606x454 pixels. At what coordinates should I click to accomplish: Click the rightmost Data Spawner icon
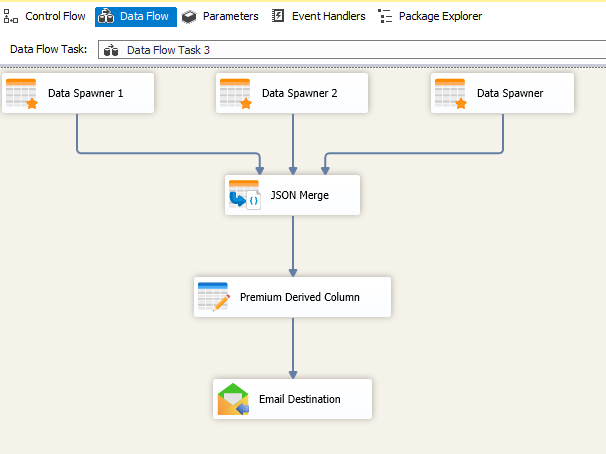451,94
